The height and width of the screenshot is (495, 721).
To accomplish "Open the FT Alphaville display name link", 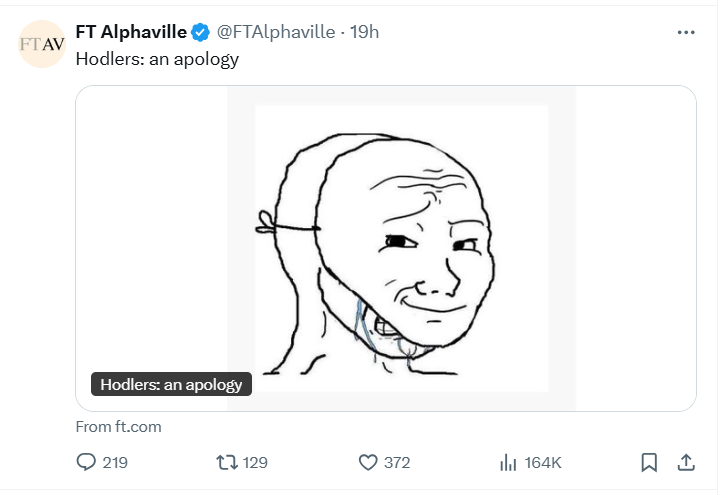I will [x=131, y=32].
